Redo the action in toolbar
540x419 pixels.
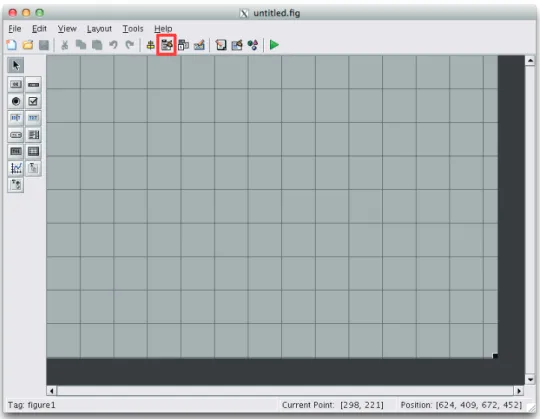coord(129,45)
